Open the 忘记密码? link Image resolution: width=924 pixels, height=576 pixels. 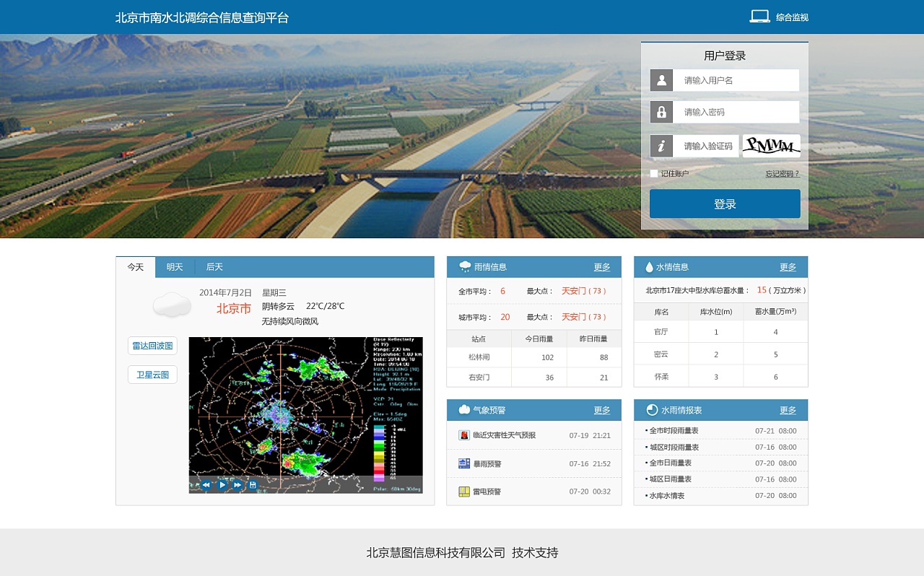point(783,174)
